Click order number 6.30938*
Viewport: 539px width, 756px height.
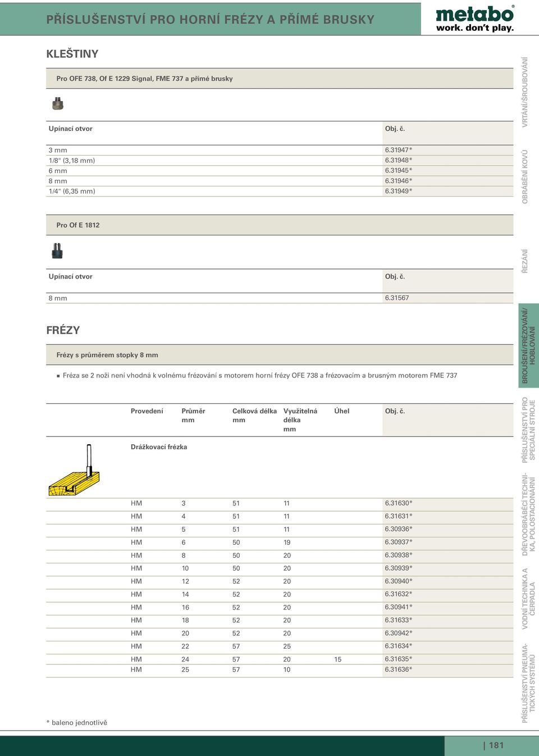tap(399, 555)
